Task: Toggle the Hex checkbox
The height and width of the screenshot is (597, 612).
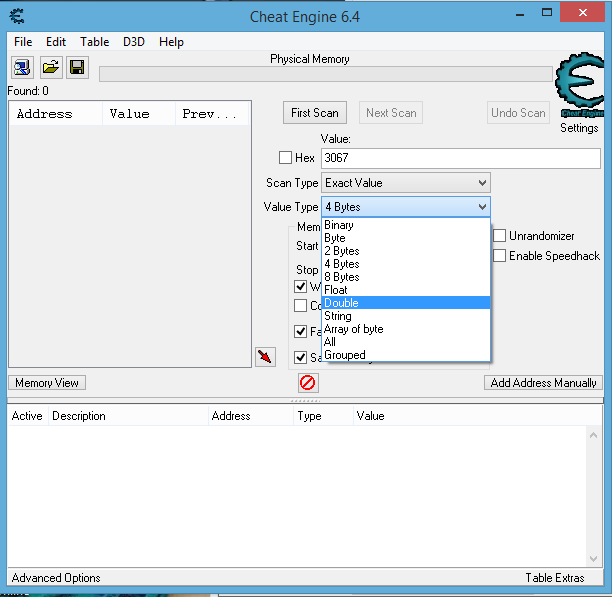Action: point(286,158)
